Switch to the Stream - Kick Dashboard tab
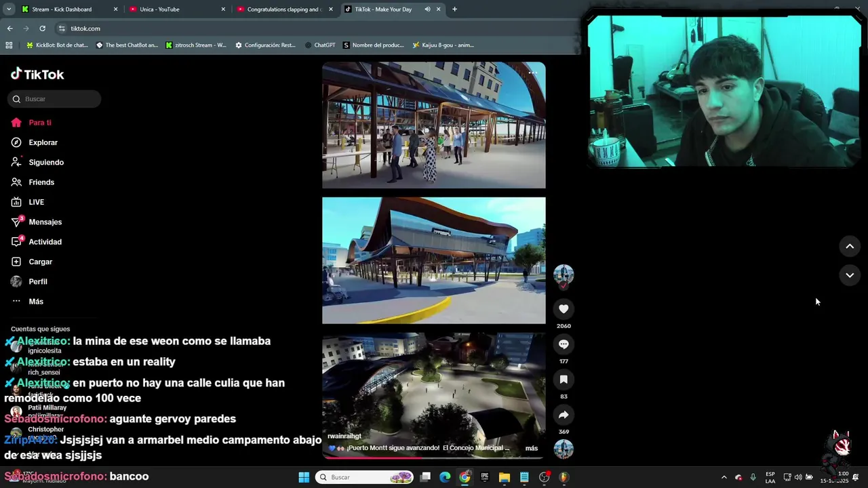 click(x=69, y=9)
